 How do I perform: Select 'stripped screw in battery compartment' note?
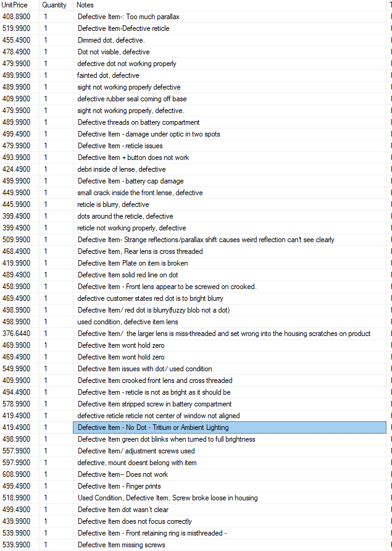230,404
